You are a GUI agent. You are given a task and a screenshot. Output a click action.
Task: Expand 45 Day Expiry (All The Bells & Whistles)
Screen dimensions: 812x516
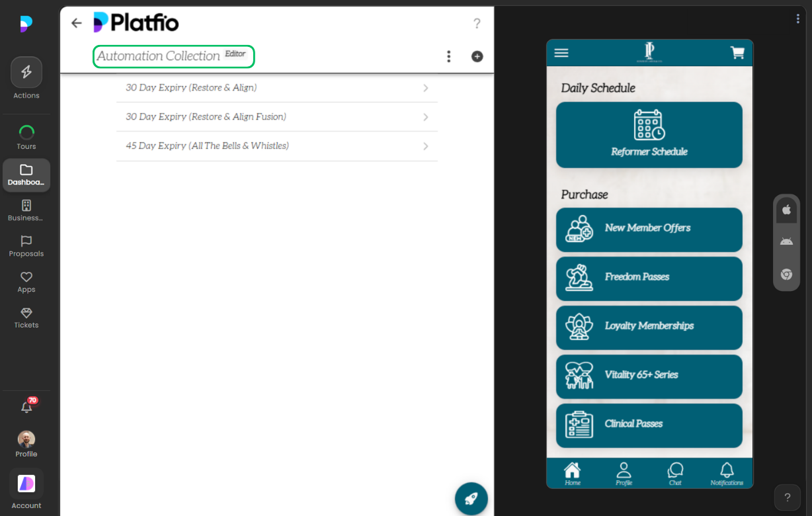[425, 146]
